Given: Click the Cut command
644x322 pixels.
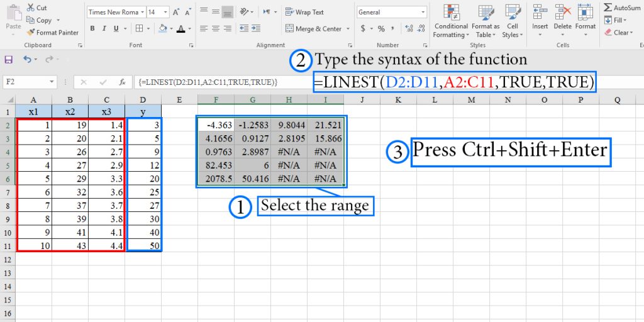Looking at the screenshot, I should coord(36,8).
